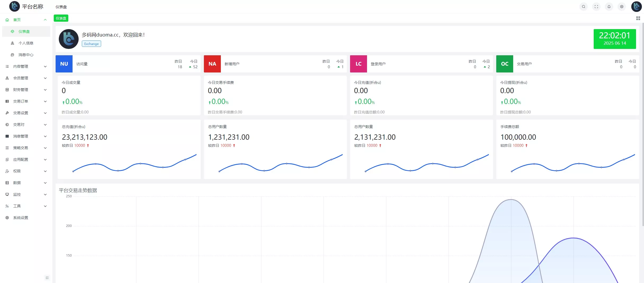This screenshot has height=283, width=644.
Task: Click the wrench icon beside 交易设置
Action: tap(7, 113)
